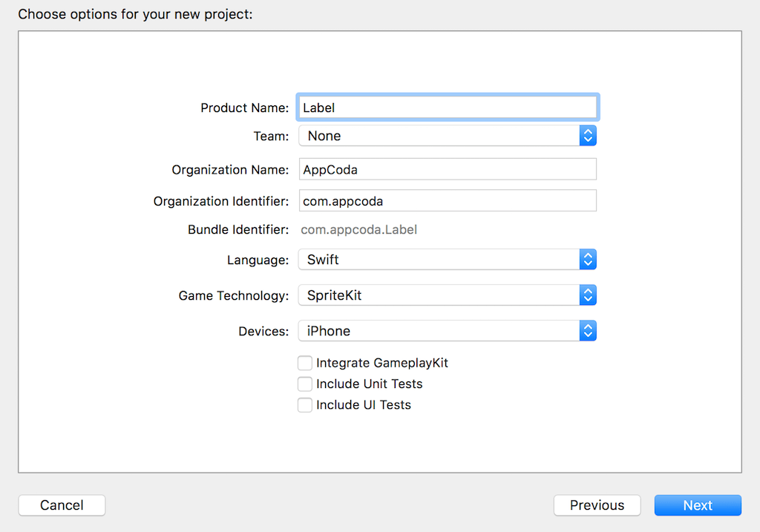Enable Include UI Tests
Image resolution: width=760 pixels, height=532 pixels.
pyautogui.click(x=305, y=404)
